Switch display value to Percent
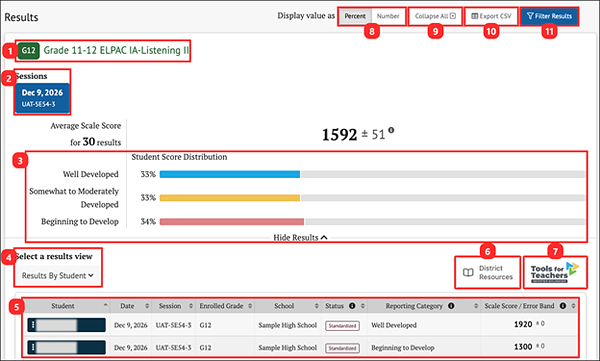The width and height of the screenshot is (600, 361). pos(355,16)
